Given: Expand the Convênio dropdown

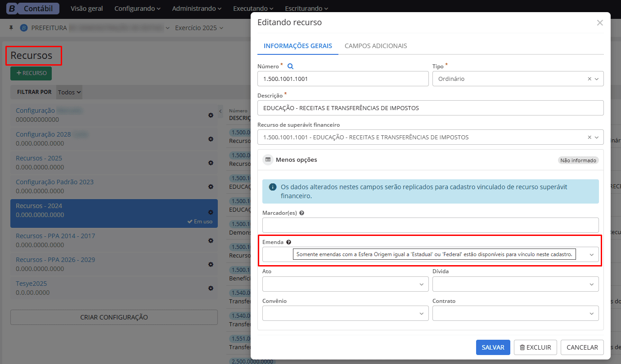Looking at the screenshot, I should coord(345,313).
